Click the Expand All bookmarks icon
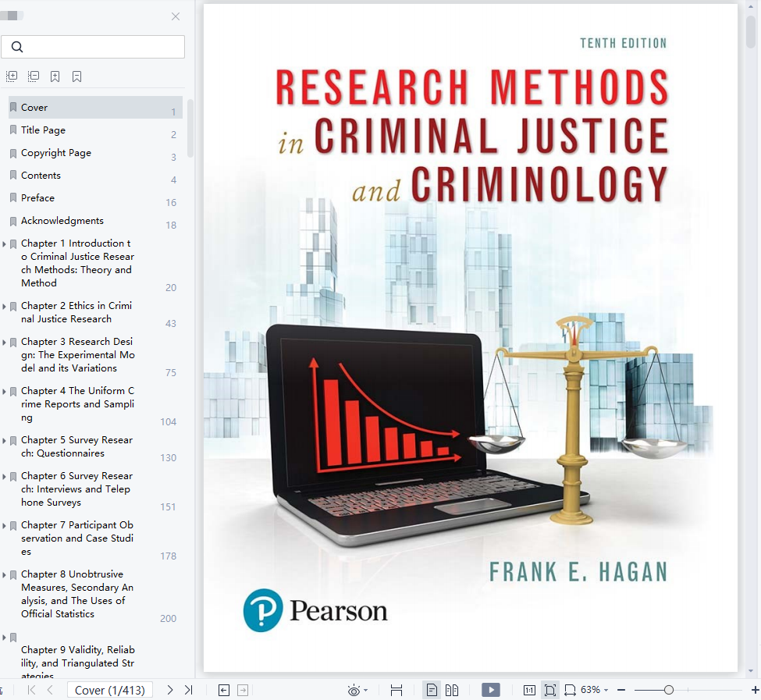 tap(12, 76)
